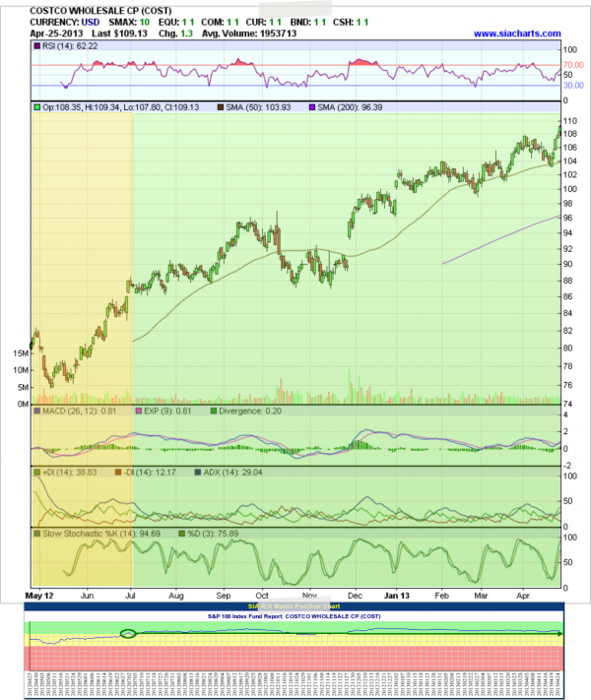
Task: Click the %D (3) legend marker
Action: tap(180, 535)
